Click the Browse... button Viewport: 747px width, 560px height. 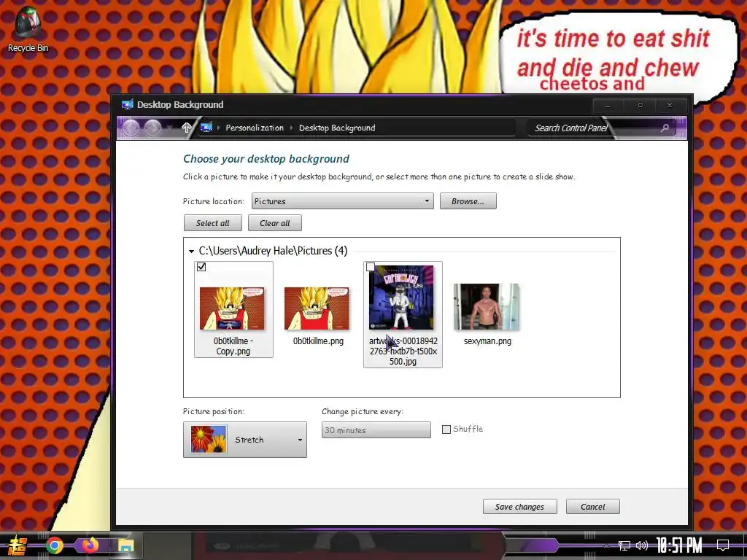[468, 201]
